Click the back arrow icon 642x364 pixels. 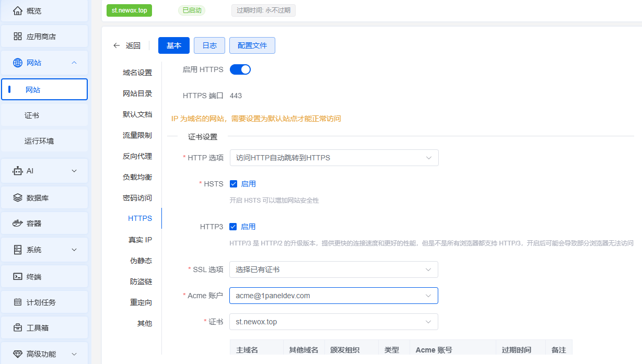point(116,45)
